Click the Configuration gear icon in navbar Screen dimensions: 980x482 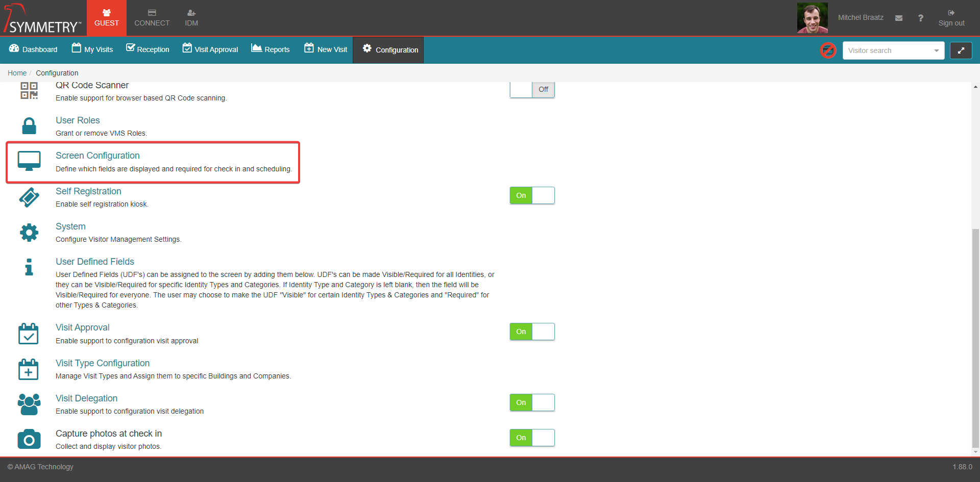[367, 48]
